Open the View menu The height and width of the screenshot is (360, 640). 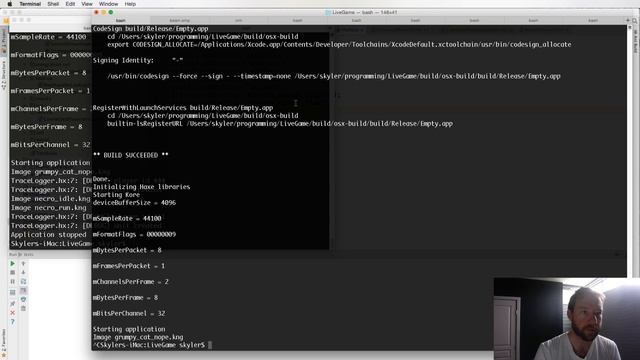tap(87, 4)
